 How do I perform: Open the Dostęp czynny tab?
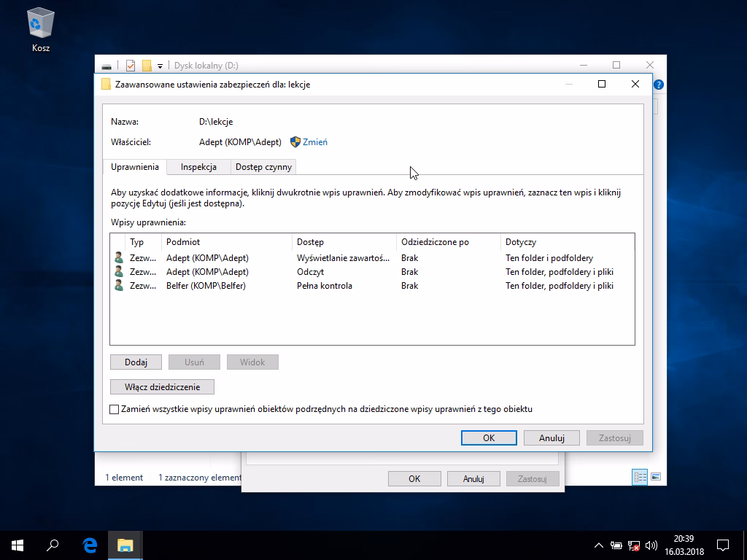(263, 166)
